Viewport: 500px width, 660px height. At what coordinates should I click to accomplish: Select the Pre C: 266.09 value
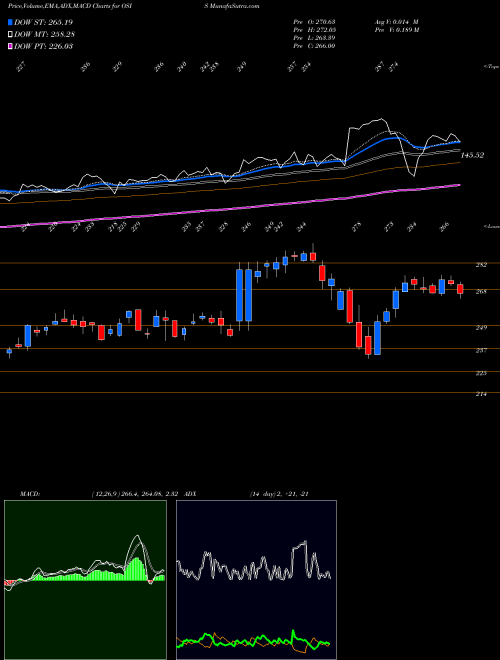click(314, 46)
